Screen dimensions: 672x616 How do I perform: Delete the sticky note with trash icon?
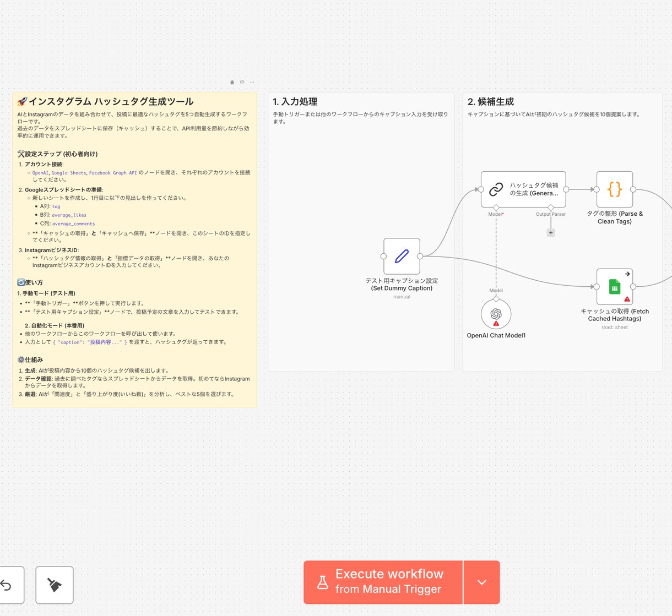[232, 82]
